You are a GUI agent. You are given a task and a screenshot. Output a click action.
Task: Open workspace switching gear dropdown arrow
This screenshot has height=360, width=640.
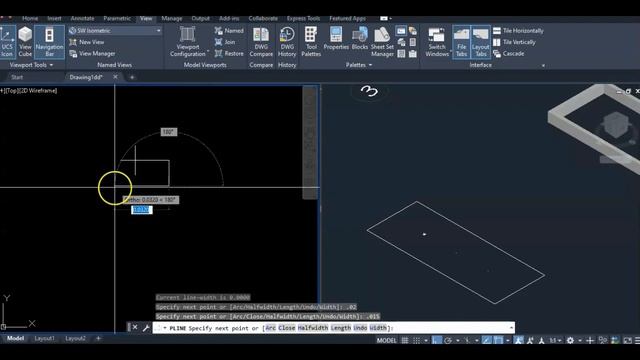point(580,340)
